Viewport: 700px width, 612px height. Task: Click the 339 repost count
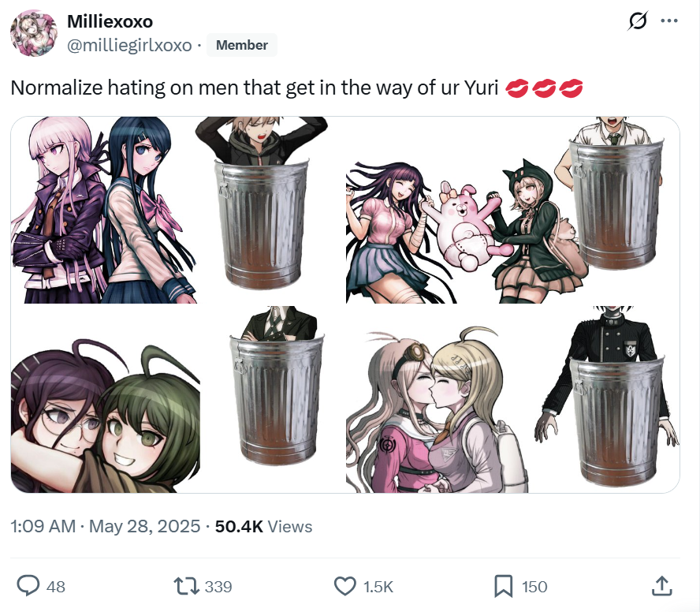(x=218, y=587)
